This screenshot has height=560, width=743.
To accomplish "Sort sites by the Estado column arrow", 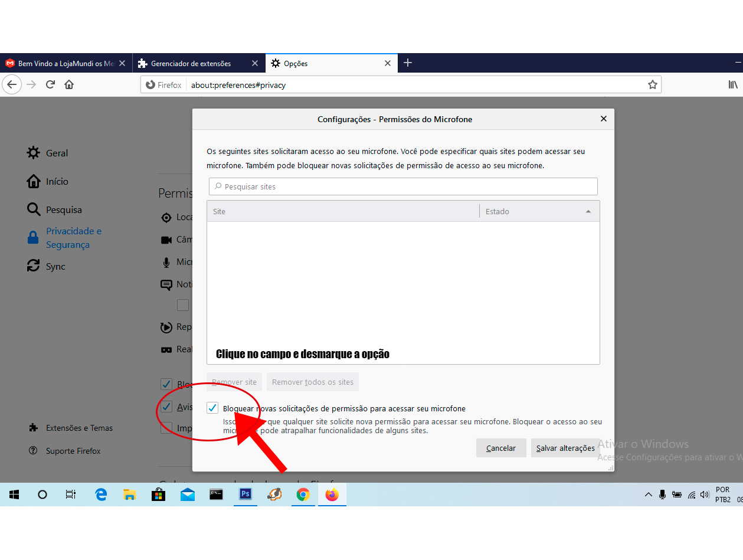I will click(588, 211).
